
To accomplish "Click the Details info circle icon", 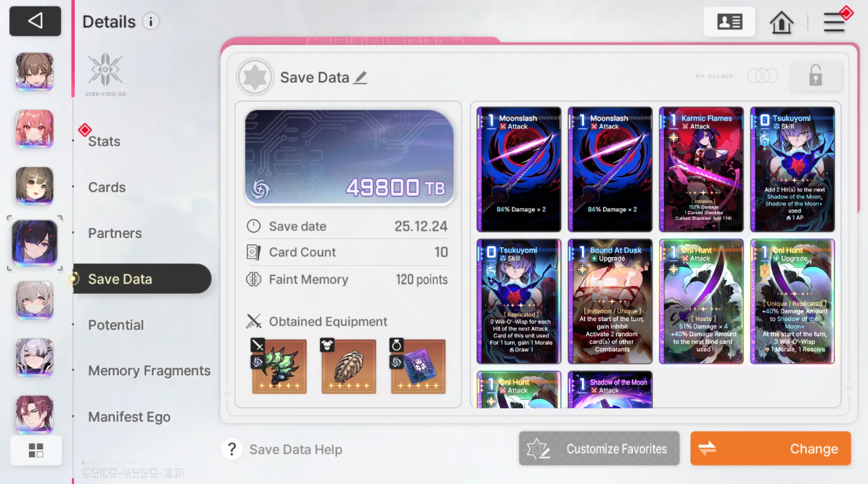I will [150, 22].
